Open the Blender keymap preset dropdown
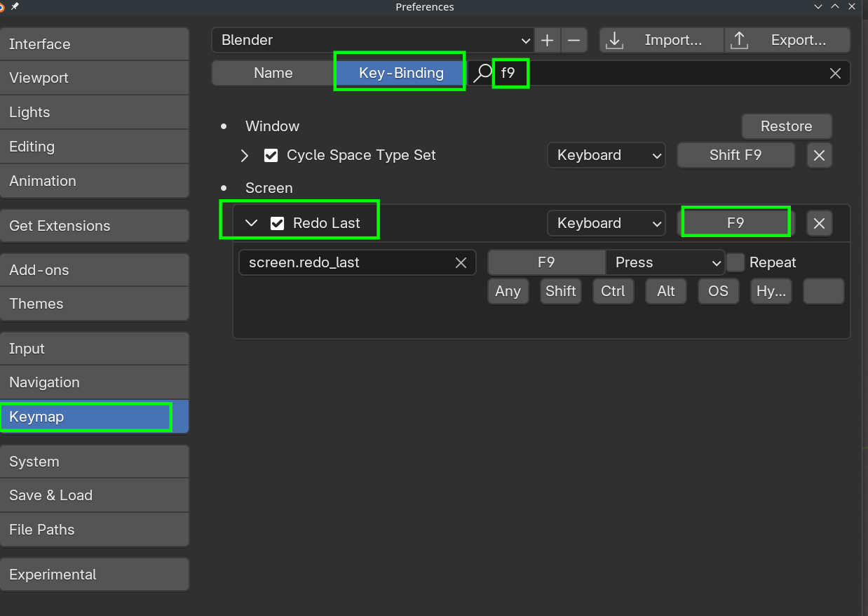The height and width of the screenshot is (616, 868). pos(372,40)
